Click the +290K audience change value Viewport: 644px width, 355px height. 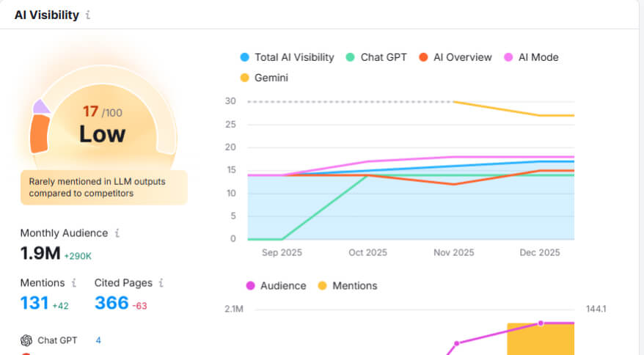click(x=78, y=256)
